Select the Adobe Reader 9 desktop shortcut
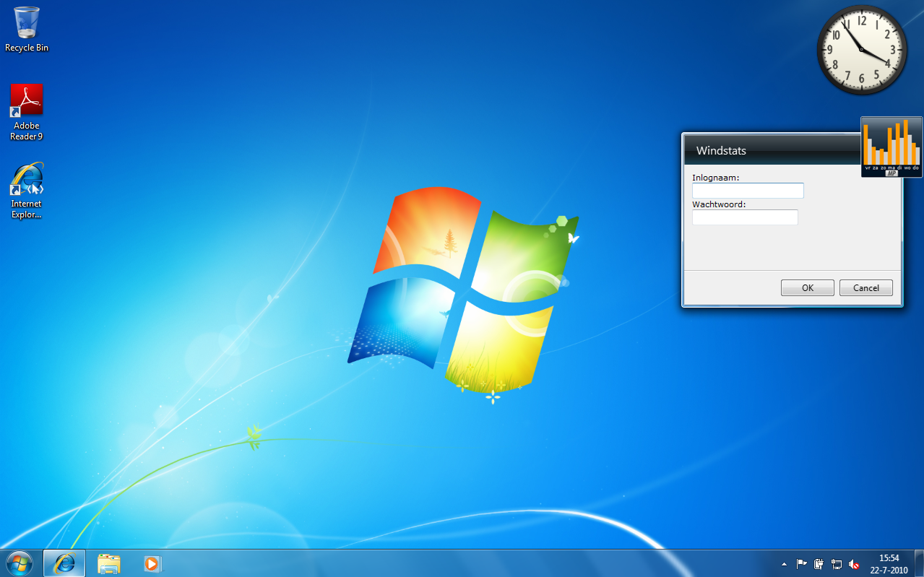The width and height of the screenshot is (924, 577). point(27,111)
